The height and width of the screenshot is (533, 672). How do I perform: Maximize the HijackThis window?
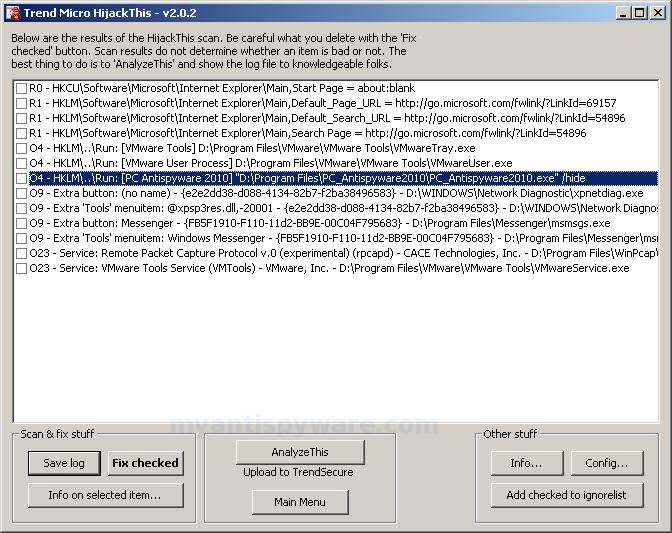pos(639,13)
